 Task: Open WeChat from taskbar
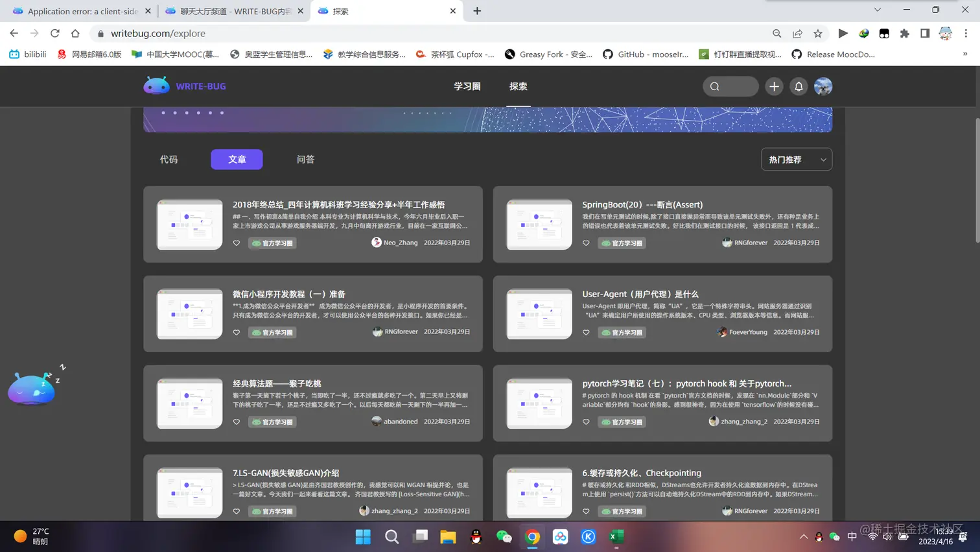504,536
